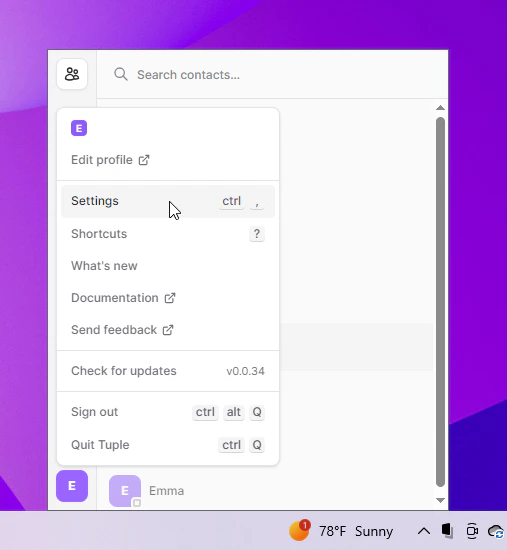This screenshot has width=507, height=550.
Task: Select Emma contact row
Action: pos(265,491)
